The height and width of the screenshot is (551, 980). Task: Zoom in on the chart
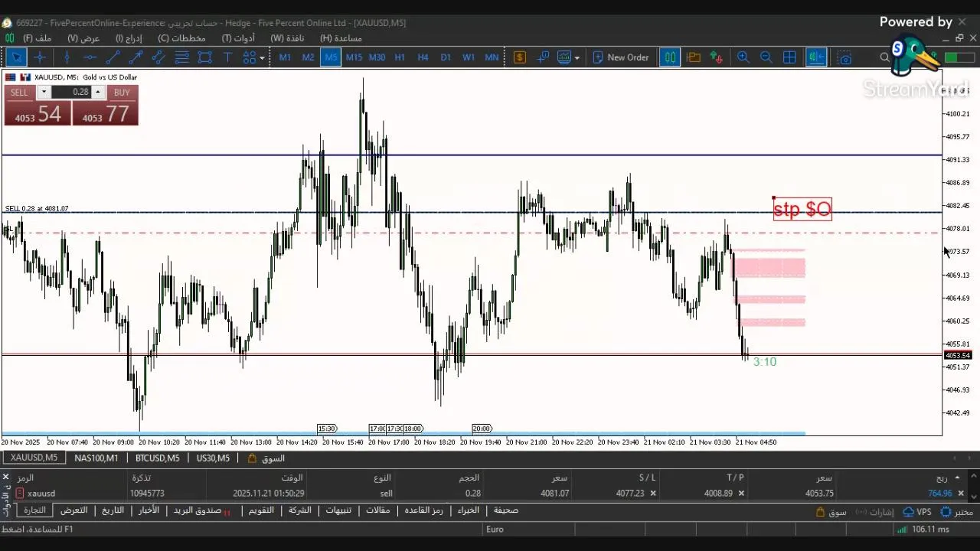743,57
